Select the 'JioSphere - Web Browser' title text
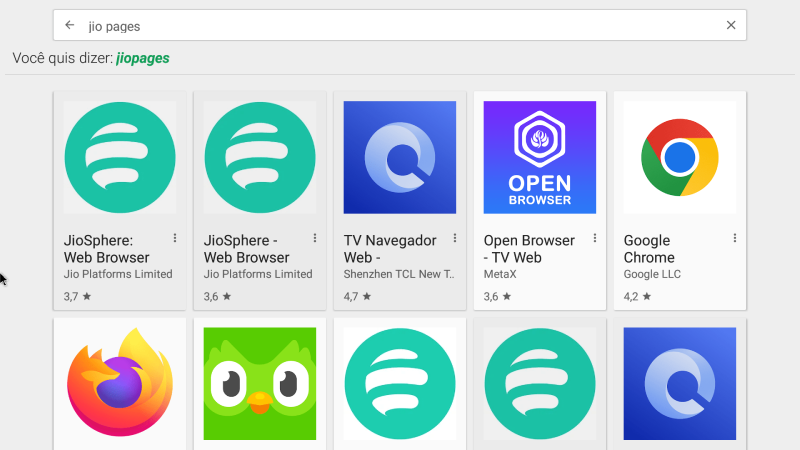 [246, 249]
